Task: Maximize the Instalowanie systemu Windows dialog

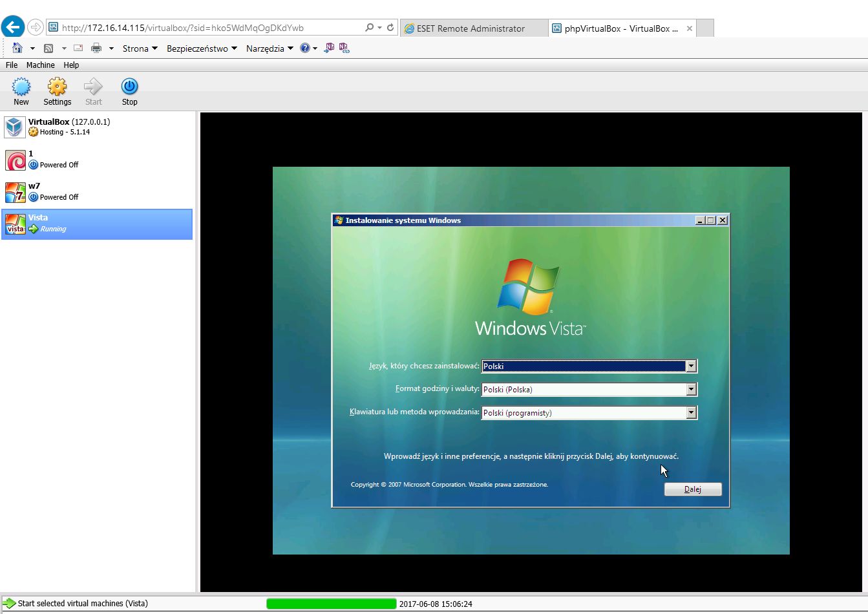Action: pos(711,220)
